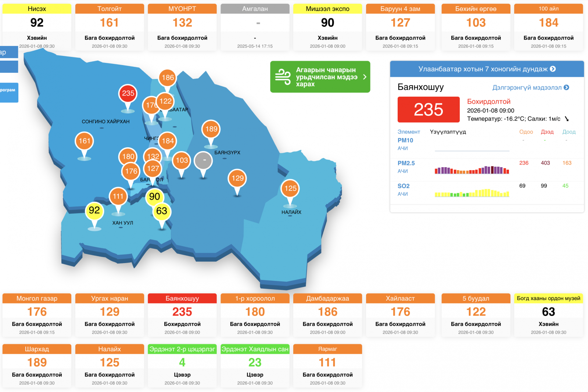The height and width of the screenshot is (392, 588).
Task: Click the wind icon on green banner
Action: tap(283, 77)
